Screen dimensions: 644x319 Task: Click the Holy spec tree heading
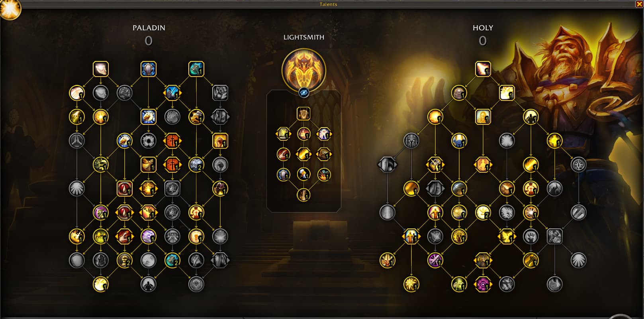[x=483, y=28]
